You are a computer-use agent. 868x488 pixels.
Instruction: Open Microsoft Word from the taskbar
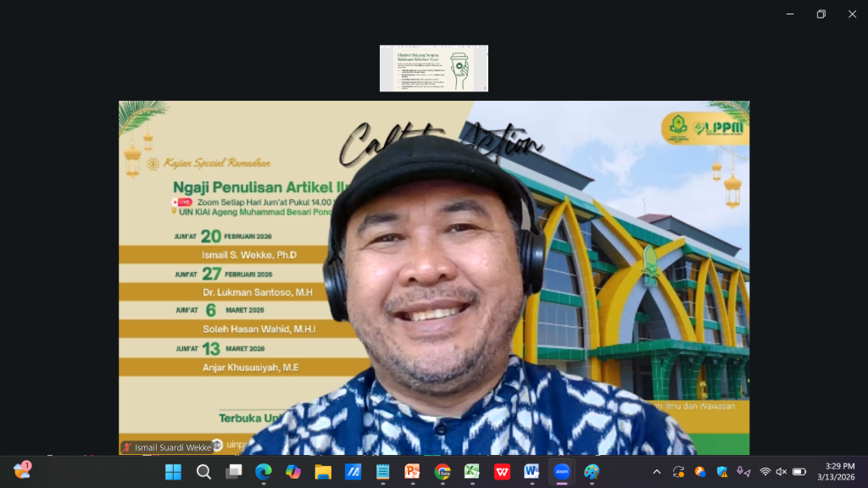[x=531, y=473]
